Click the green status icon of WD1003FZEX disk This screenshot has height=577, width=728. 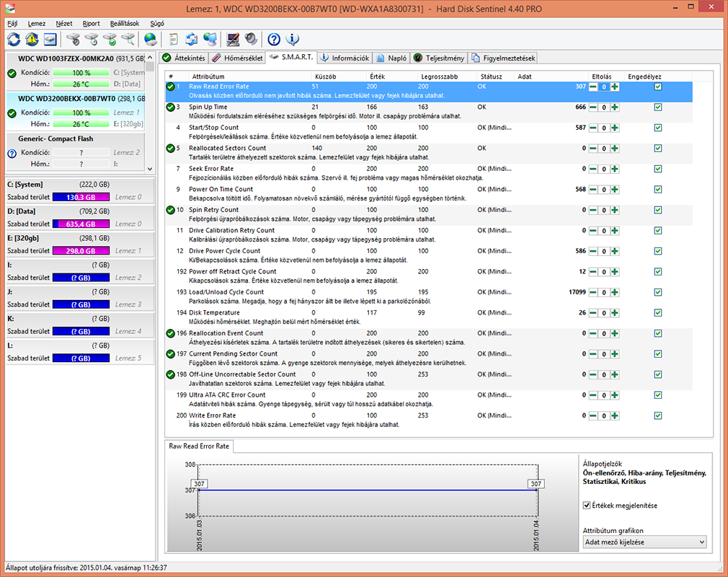[12, 73]
